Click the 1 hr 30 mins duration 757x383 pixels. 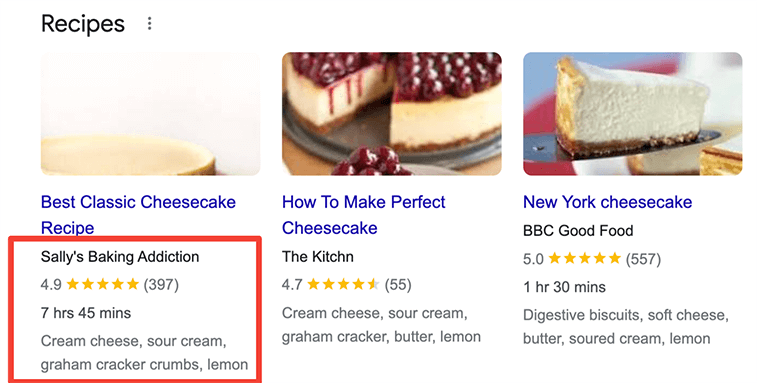pyautogui.click(x=564, y=287)
